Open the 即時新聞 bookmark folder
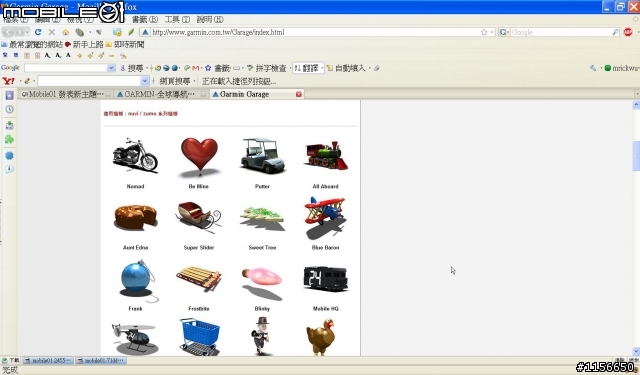The height and width of the screenshot is (375, 640). [x=125, y=44]
